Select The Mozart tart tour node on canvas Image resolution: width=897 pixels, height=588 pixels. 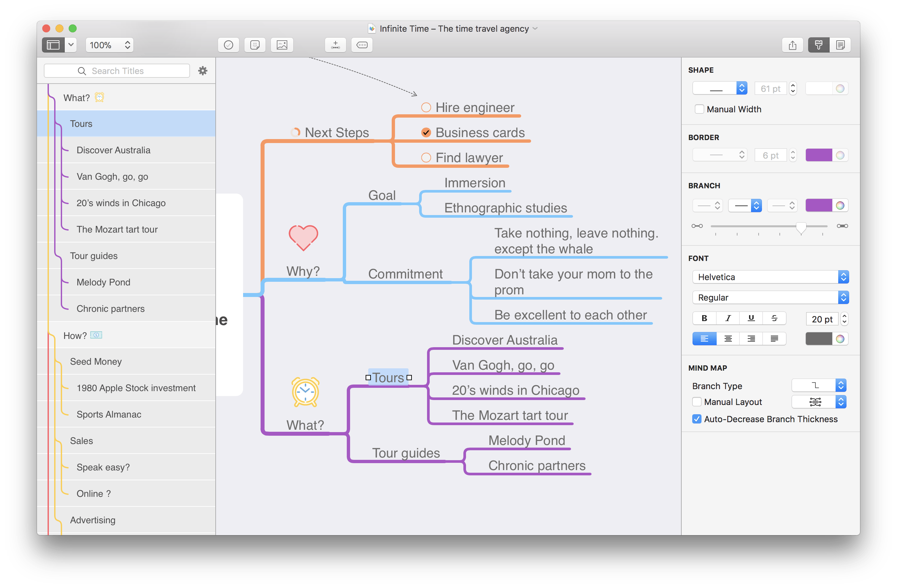pyautogui.click(x=510, y=415)
